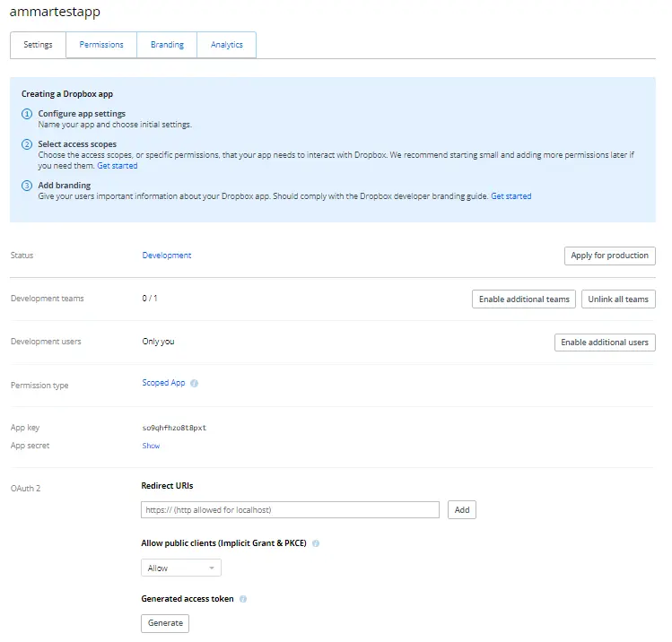Generate an access token

point(165,623)
